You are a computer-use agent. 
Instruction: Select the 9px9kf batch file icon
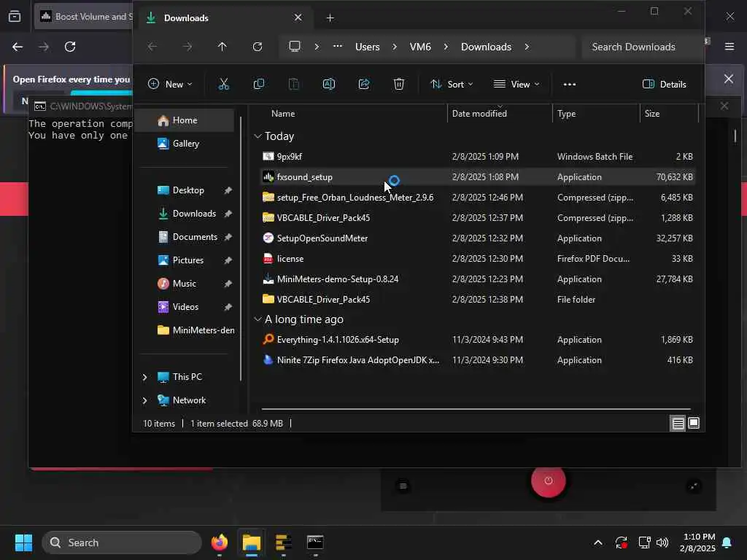[x=268, y=157]
